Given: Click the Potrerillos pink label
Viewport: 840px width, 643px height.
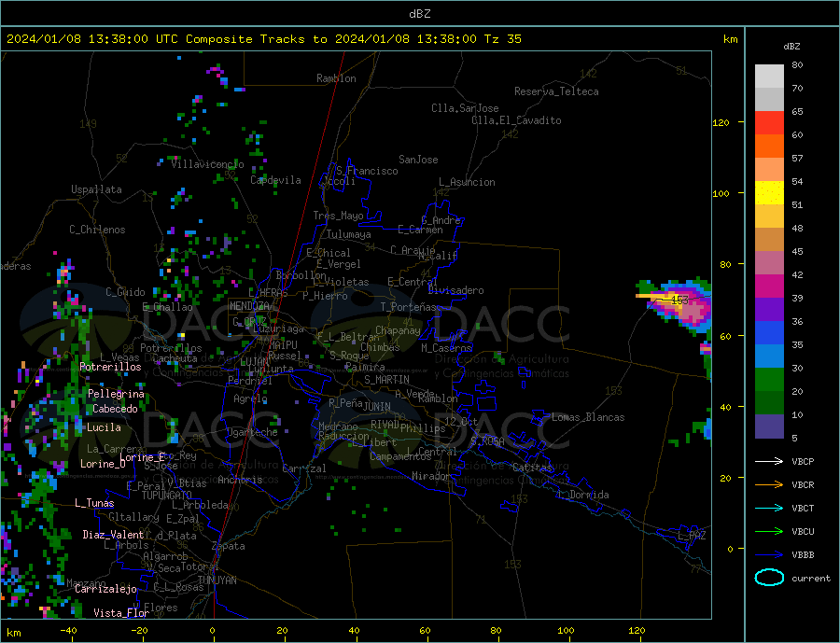Looking at the screenshot, I should 110,367.
